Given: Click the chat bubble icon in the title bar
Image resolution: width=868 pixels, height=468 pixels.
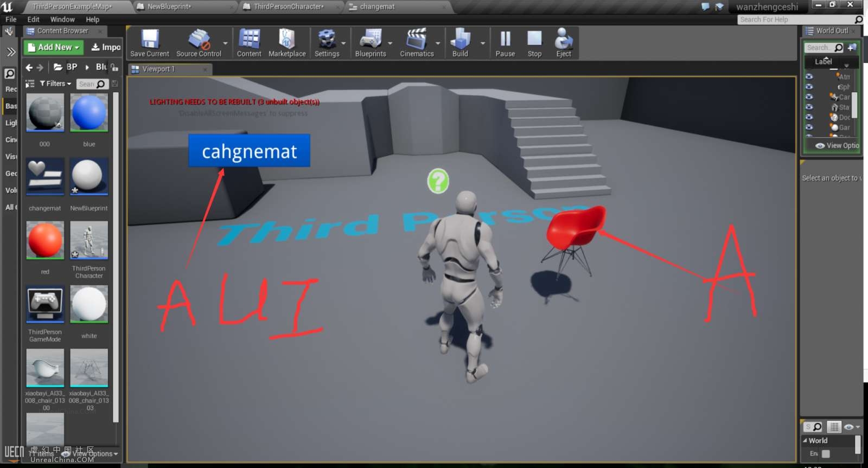Looking at the screenshot, I should [x=705, y=7].
